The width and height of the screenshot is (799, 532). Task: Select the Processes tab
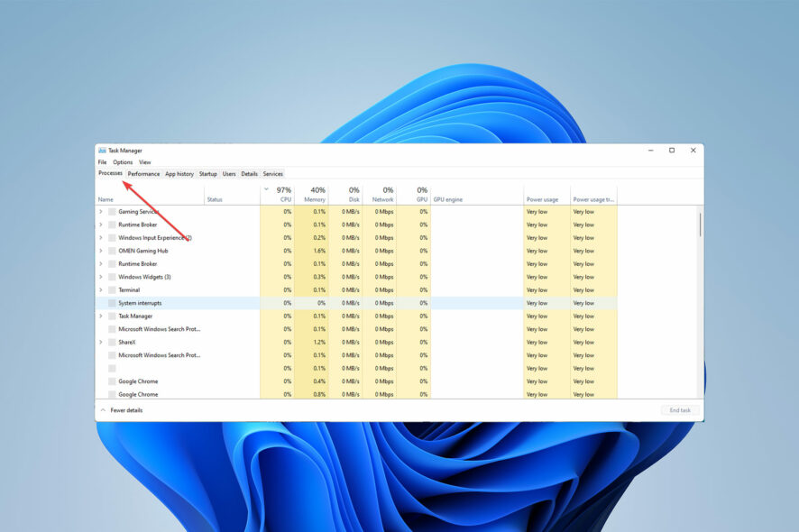coord(111,173)
